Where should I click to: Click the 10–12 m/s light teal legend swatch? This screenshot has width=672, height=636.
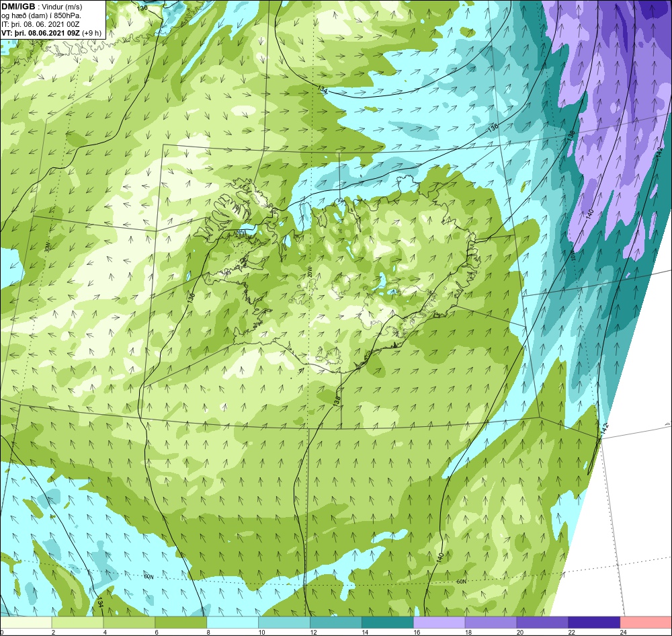click(x=284, y=623)
